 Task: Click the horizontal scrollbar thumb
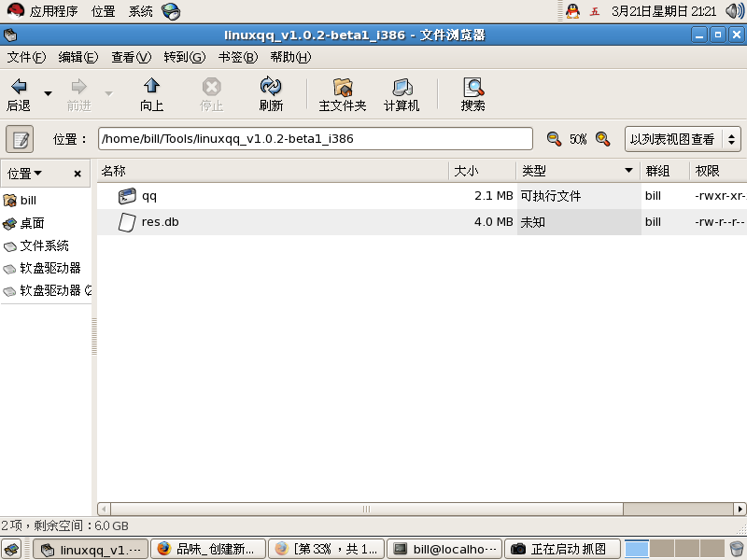(367, 509)
